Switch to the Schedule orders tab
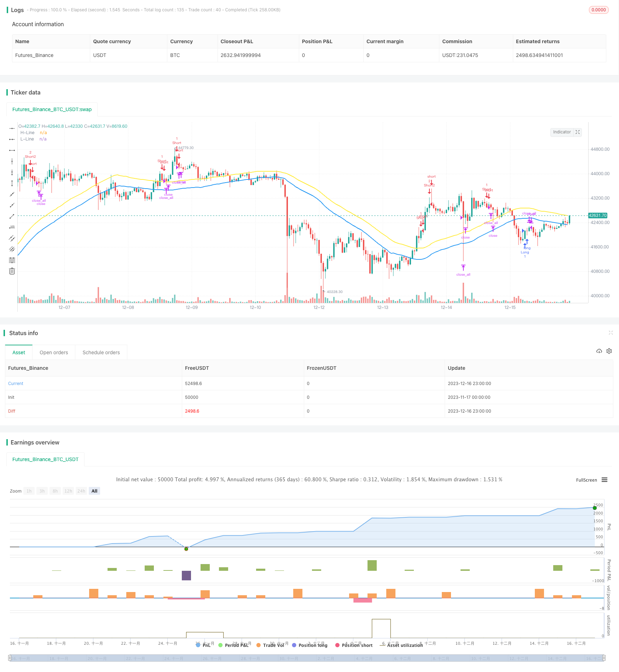This screenshot has width=619, height=672. tap(101, 352)
